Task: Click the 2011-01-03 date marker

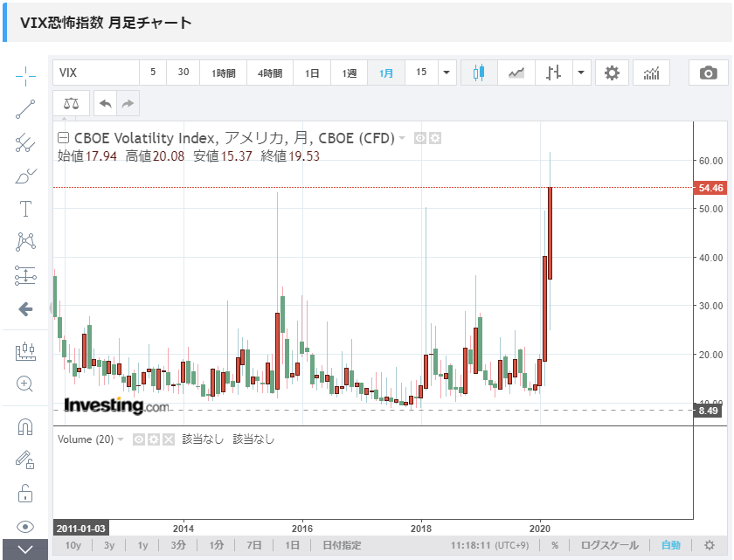Action: [x=81, y=529]
